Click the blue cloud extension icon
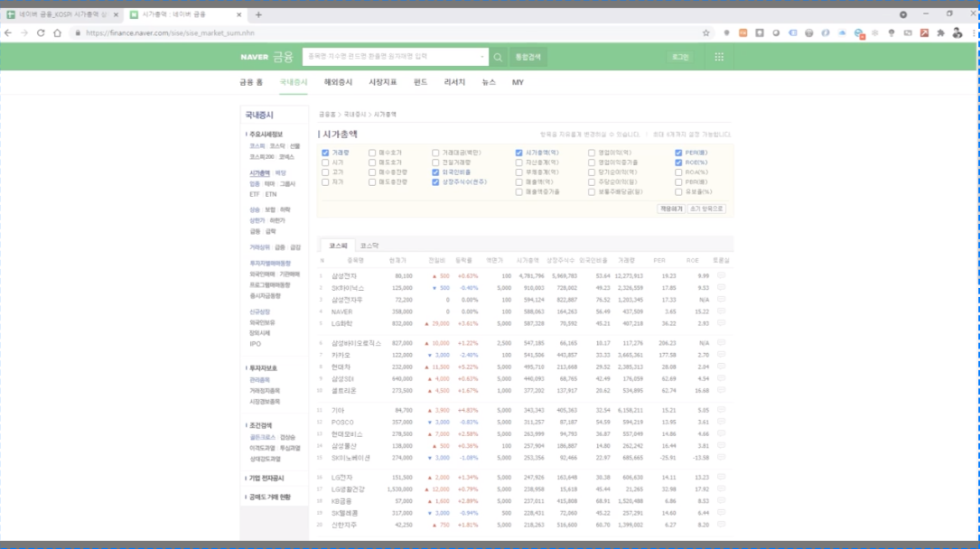 [842, 33]
